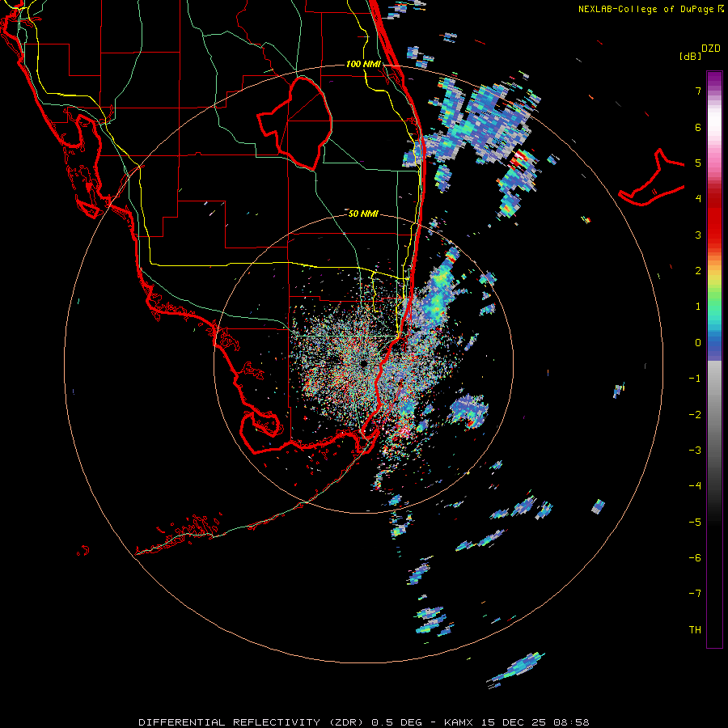Click the TH threshold label

point(695,630)
